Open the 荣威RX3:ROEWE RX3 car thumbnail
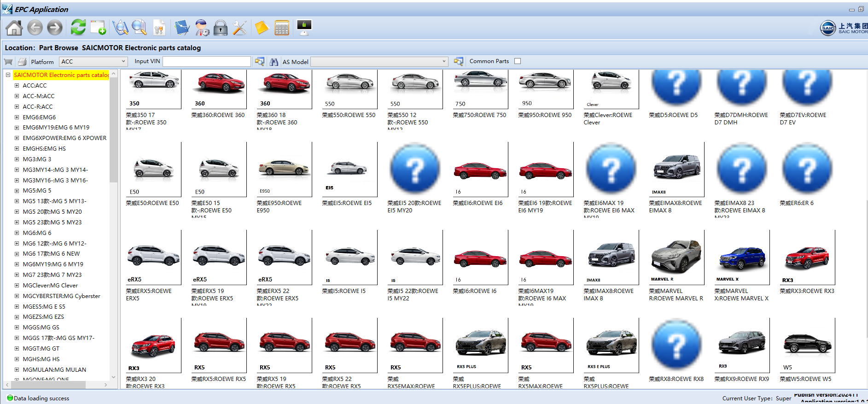This screenshot has height=404, width=868. click(808, 258)
